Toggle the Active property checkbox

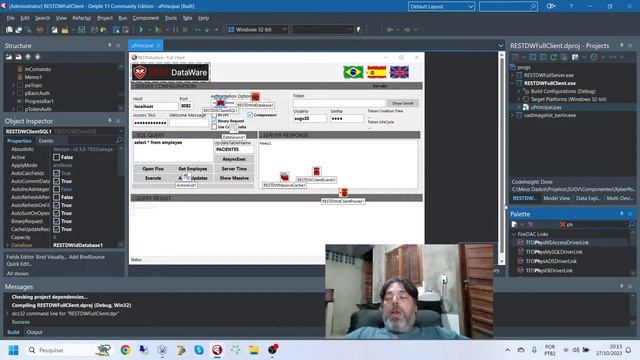point(56,157)
